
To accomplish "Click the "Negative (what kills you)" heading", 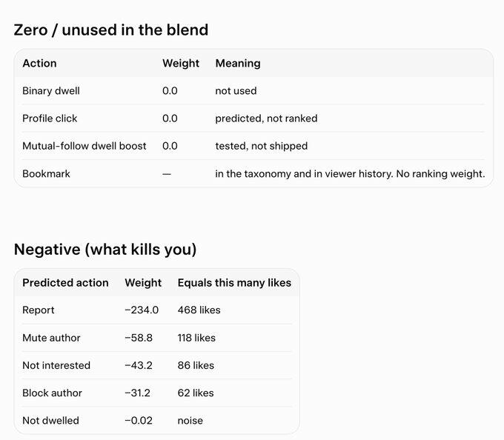I will [105, 250].
